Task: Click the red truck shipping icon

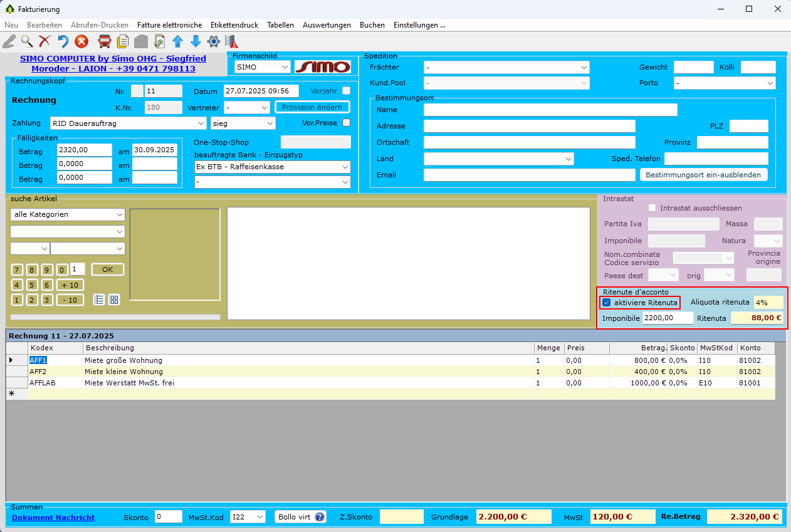Action: [105, 41]
